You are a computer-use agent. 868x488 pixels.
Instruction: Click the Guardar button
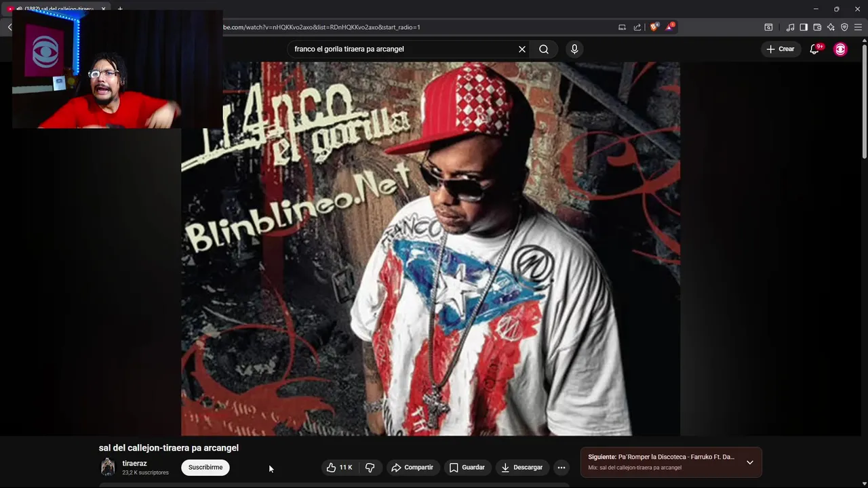(467, 467)
